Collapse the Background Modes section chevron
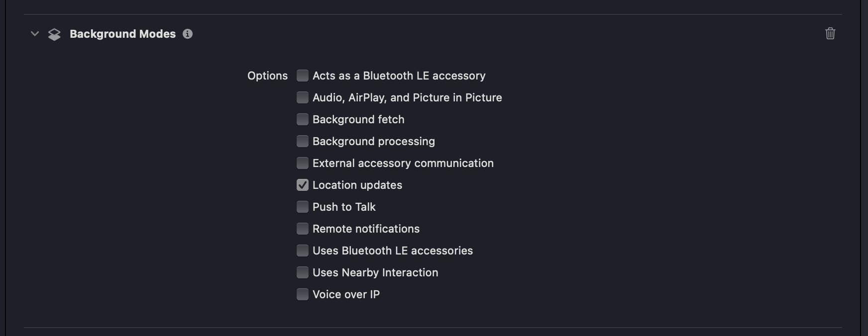 35,34
